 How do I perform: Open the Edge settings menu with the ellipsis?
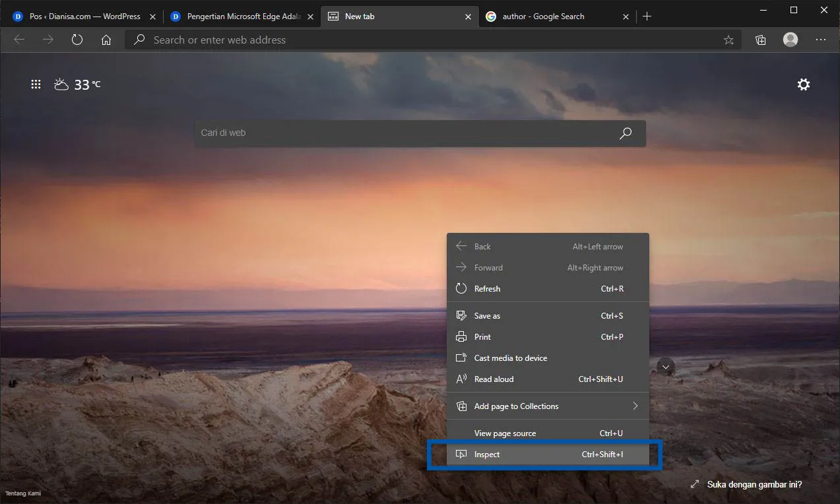click(x=820, y=40)
